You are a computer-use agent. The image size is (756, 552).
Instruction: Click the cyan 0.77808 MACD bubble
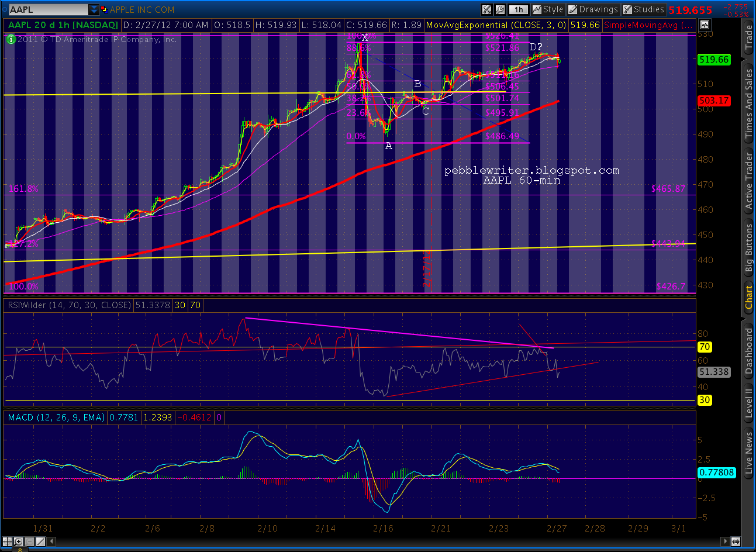[716, 472]
